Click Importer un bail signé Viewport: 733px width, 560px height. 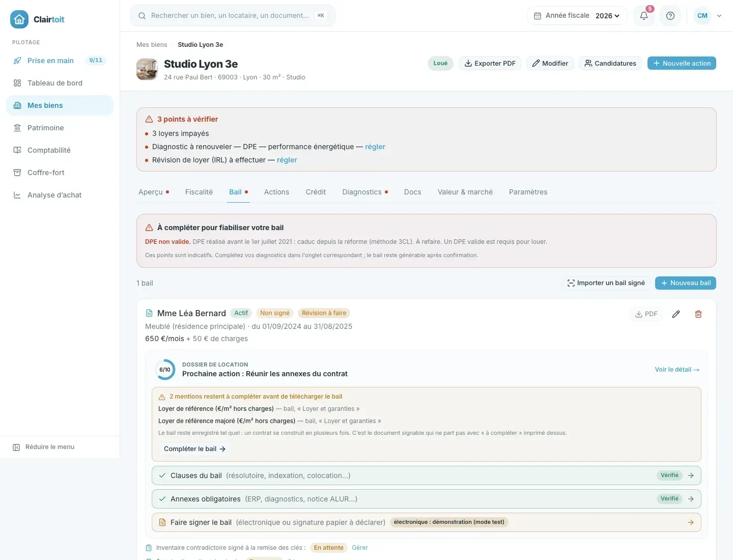(x=606, y=283)
